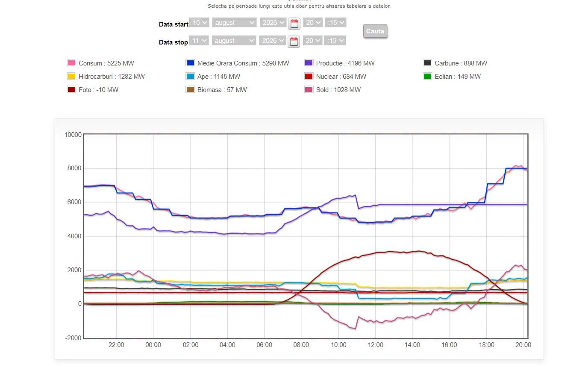This screenshot has height=365, width=588.
Task: Click the magenta Sold legend swatch
Action: tap(309, 89)
